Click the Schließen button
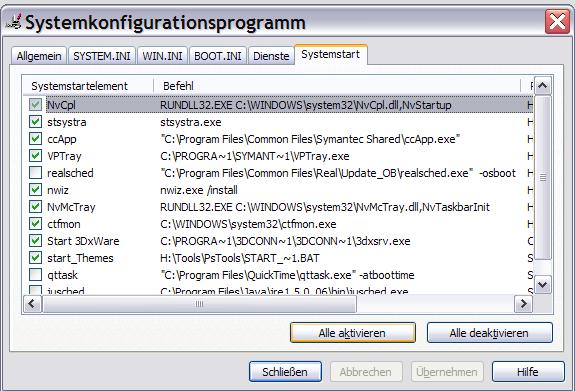 click(285, 372)
